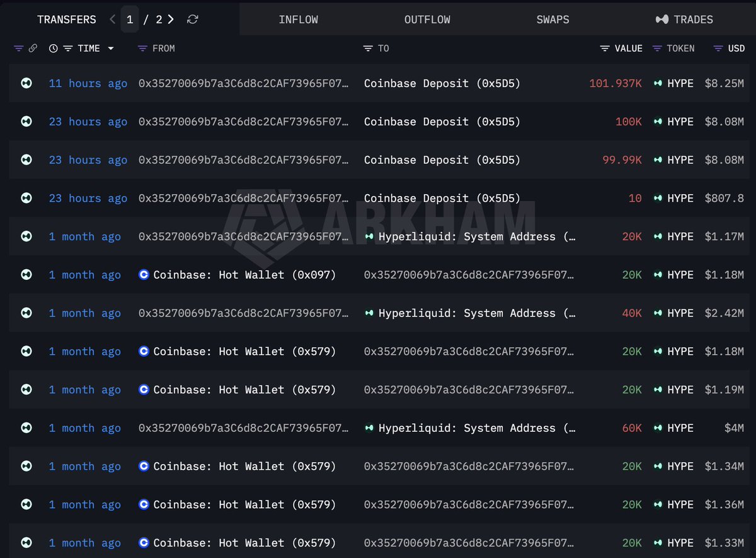The image size is (756, 558).
Task: Click HYPE token name on the $1.17M row
Action: coord(680,236)
